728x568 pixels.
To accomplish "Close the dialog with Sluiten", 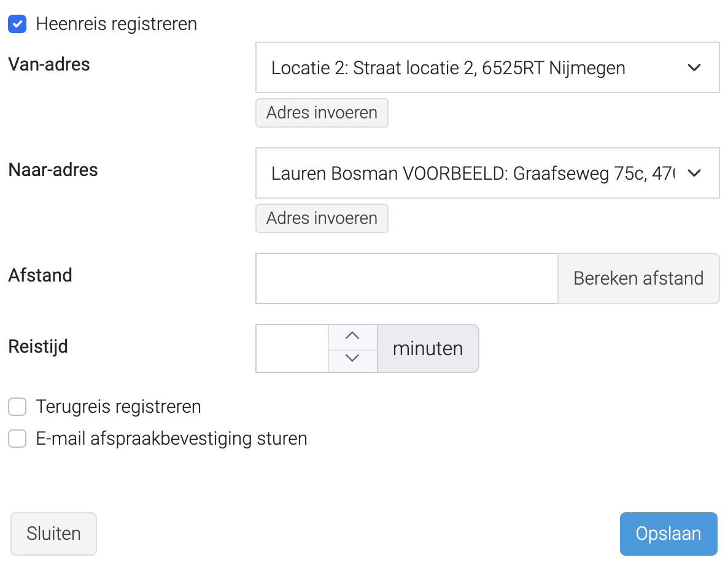I will point(53,534).
